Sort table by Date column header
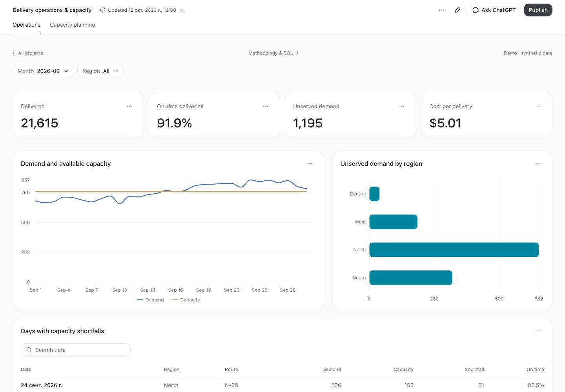Screen dimensions: 565x392 coord(26,369)
